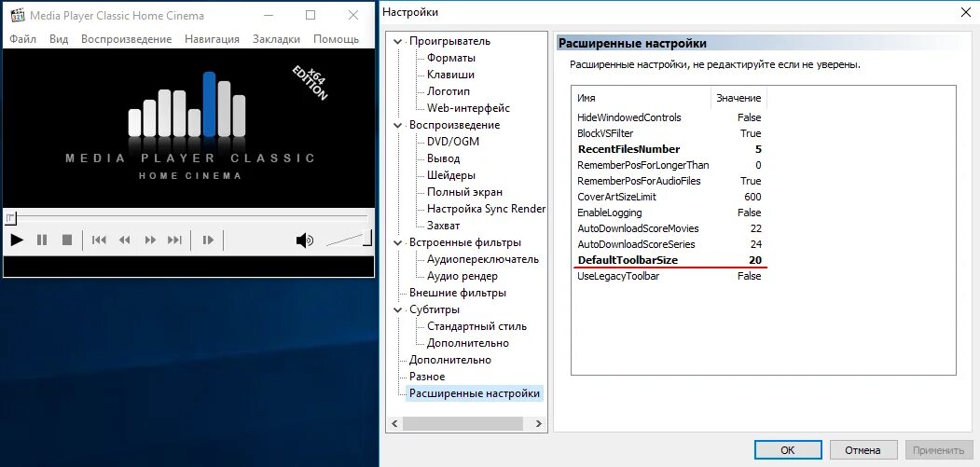980x467 pixels.
Task: Select Аудио рендер in the settings tree
Action: [462, 276]
